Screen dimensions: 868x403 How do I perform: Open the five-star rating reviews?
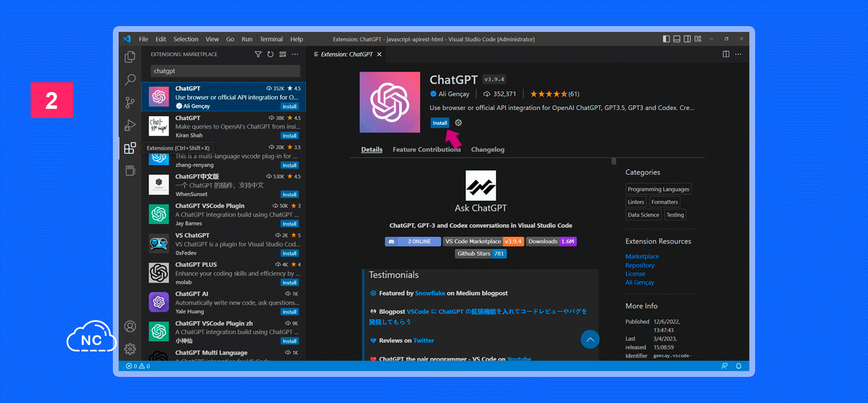pyautogui.click(x=555, y=94)
